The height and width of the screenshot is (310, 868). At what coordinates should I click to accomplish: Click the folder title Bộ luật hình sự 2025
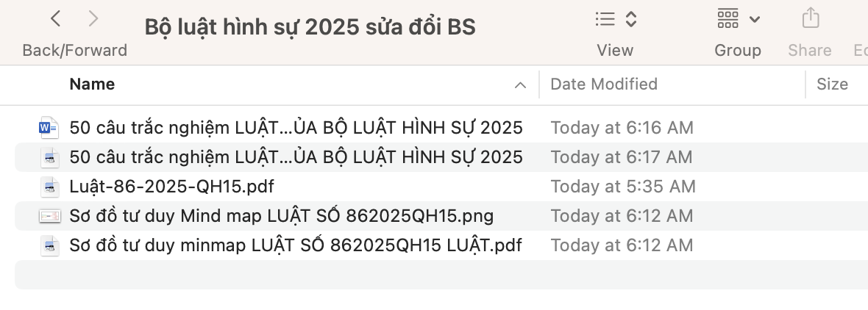click(x=310, y=27)
